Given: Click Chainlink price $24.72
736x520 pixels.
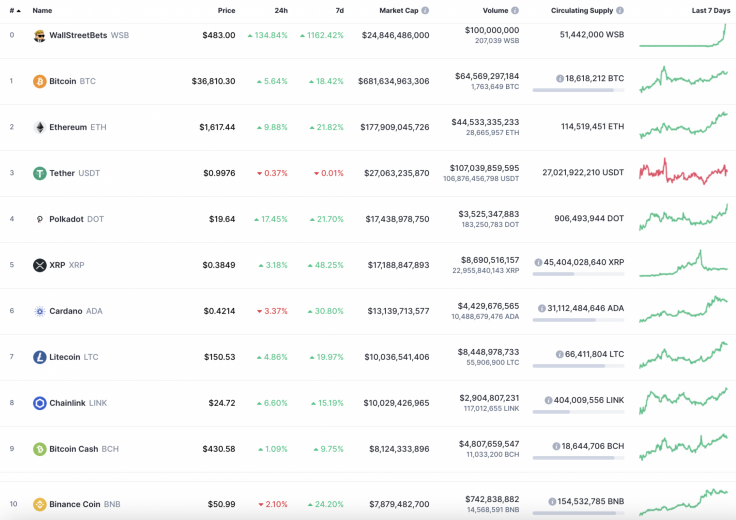Looking at the screenshot, I should [222, 403].
